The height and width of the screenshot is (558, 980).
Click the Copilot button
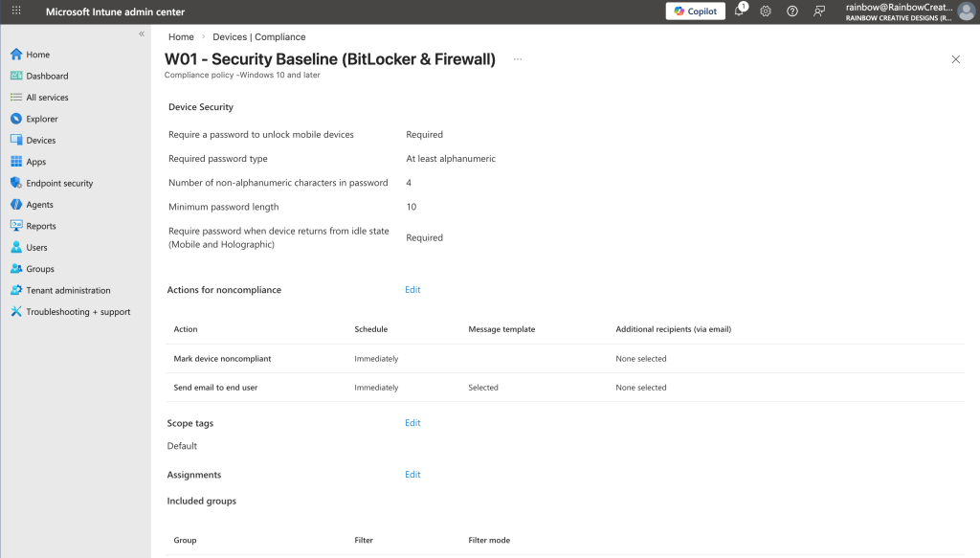point(695,11)
